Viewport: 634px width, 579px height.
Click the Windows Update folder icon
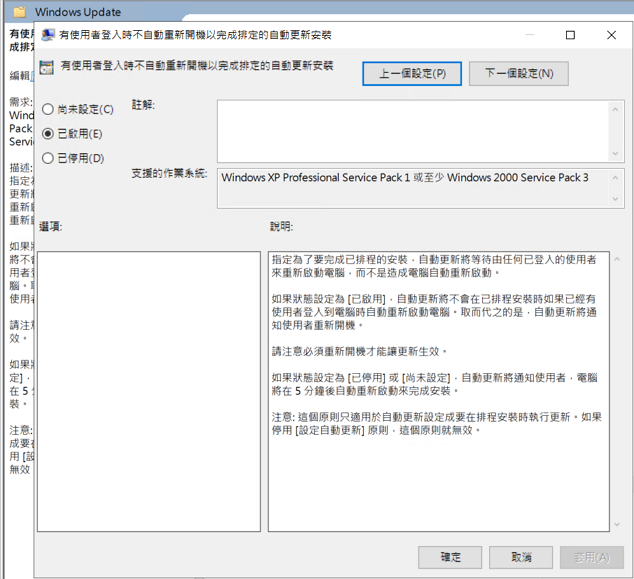[x=19, y=12]
